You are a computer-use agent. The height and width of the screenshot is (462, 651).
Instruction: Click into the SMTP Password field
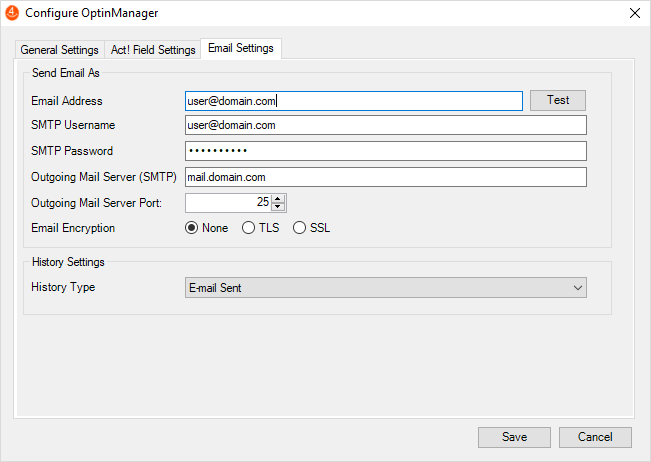coord(386,151)
